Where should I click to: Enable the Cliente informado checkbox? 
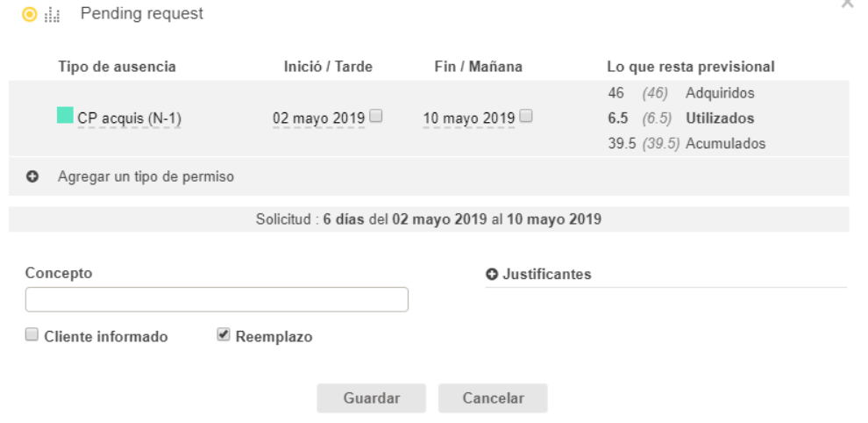tap(32, 334)
